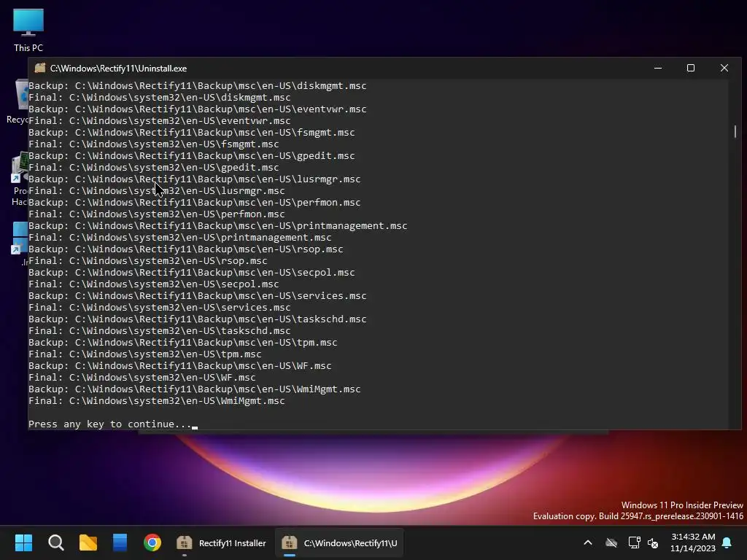
Task: Open the blue app icon beside File Explorer
Action: 120,542
